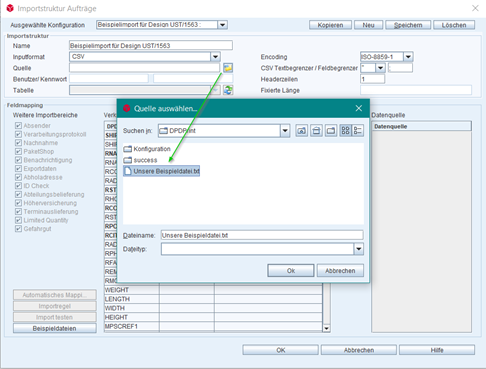Click the Löschen button
Image resolution: width=486 pixels, height=369 pixels.
click(x=454, y=25)
